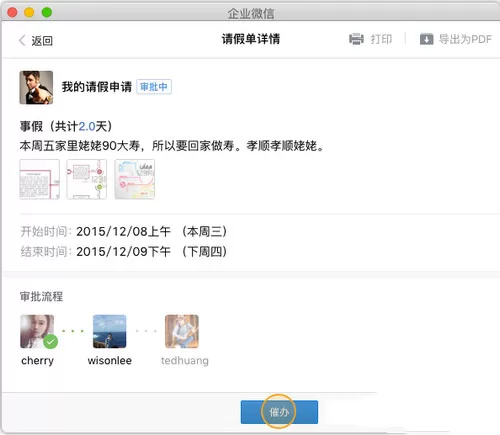Click the 审批流程 section heading
The width and height of the screenshot is (500, 435).
(x=41, y=296)
